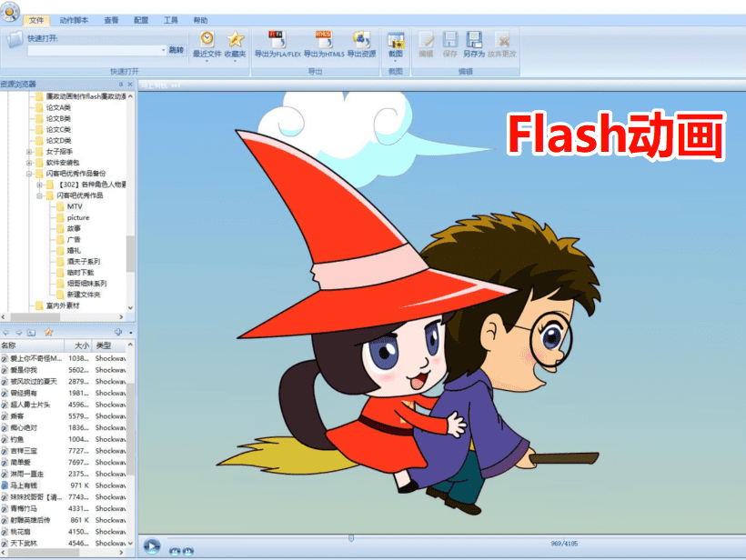
Task: Click 导出为FLA/FLEX export icon
Action: (277, 39)
